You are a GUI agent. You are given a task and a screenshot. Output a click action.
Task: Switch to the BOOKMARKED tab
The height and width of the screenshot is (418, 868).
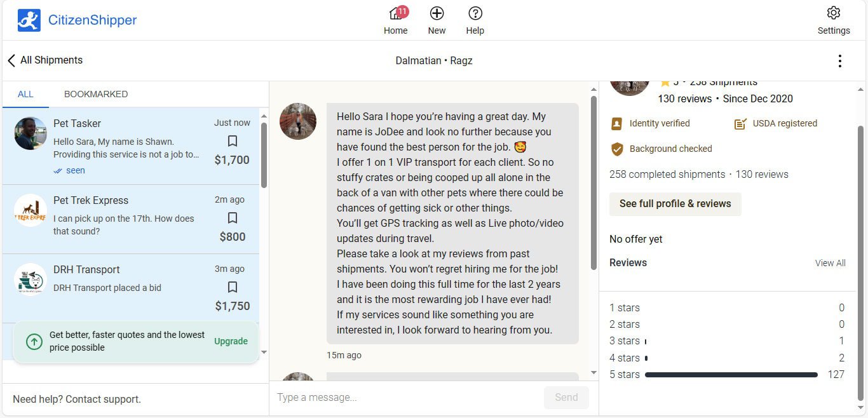(95, 94)
